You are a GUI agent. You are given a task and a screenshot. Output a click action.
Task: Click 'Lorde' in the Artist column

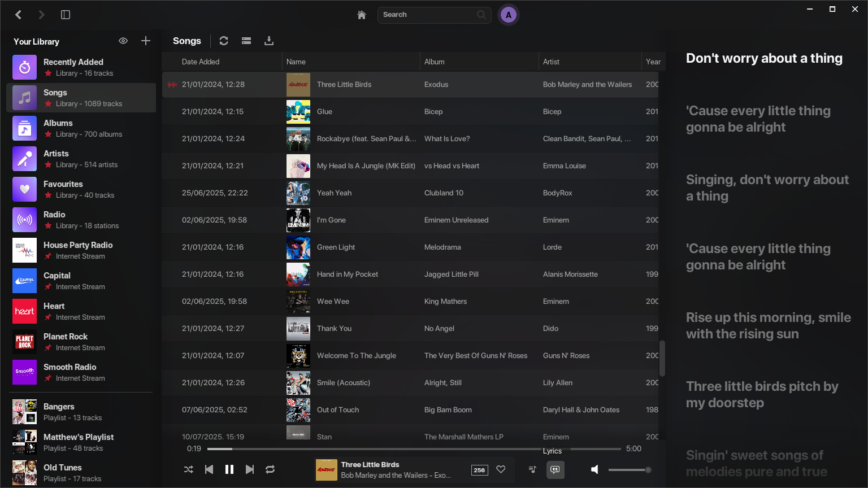pos(552,247)
